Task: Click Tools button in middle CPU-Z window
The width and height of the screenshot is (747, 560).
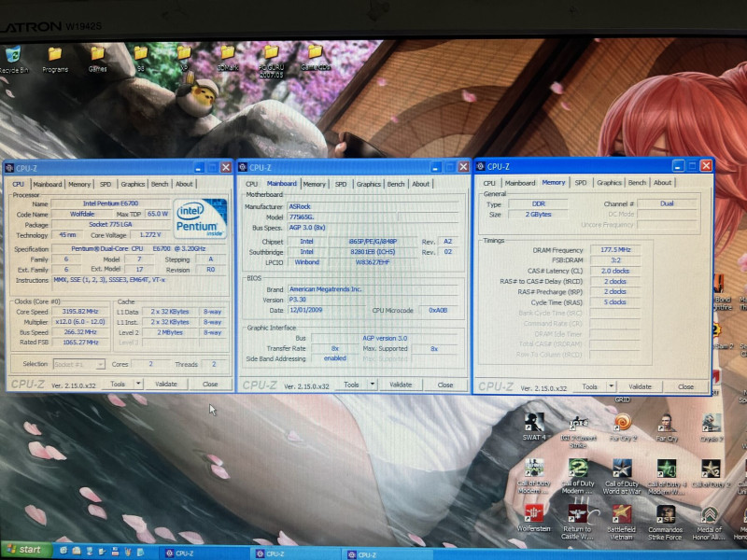Action: click(x=351, y=385)
